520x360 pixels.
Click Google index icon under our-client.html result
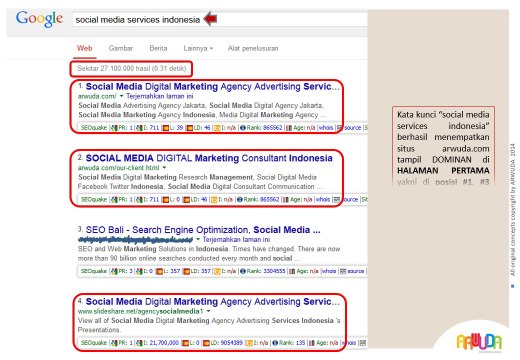[x=139, y=200]
